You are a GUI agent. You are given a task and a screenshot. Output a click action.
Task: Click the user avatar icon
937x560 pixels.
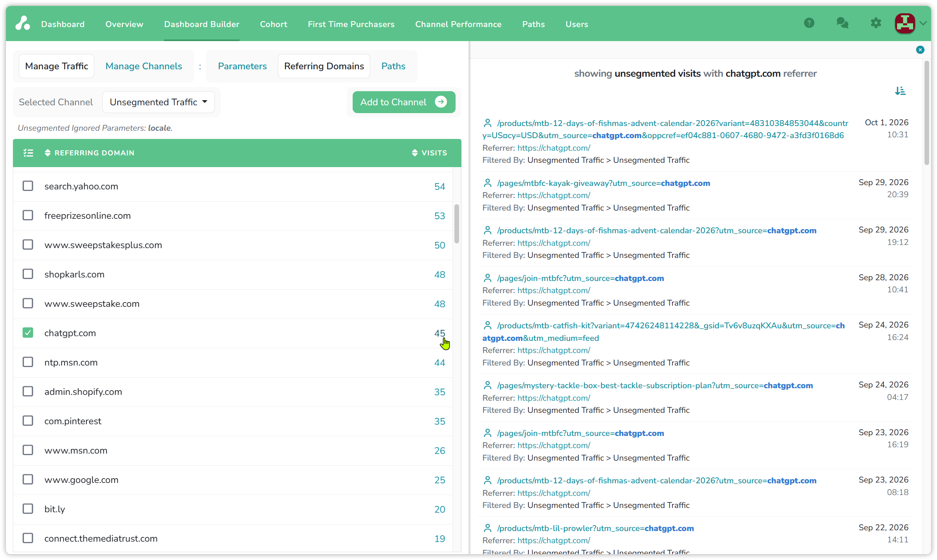pyautogui.click(x=905, y=23)
